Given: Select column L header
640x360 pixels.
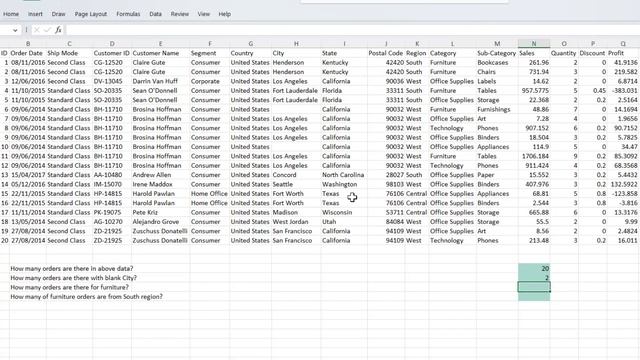Looking at the screenshot, I should pos(452,44).
